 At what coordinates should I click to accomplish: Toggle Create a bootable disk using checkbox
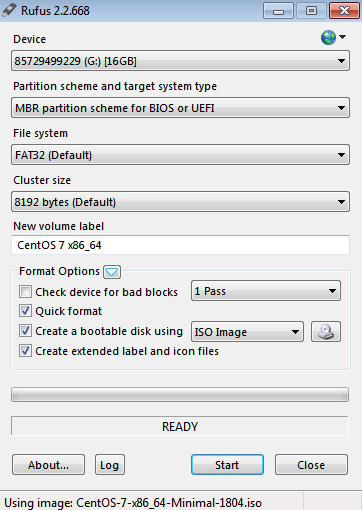[x=25, y=331]
